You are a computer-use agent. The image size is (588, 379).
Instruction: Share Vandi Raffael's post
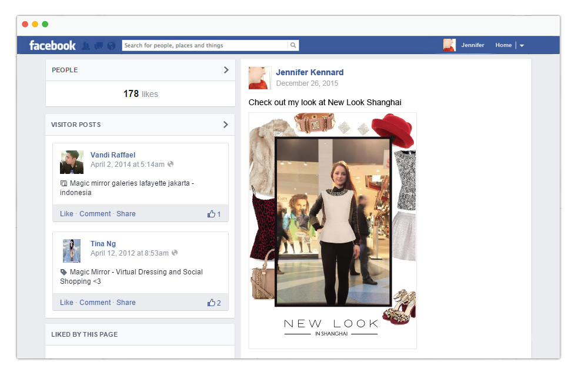pyautogui.click(x=126, y=214)
